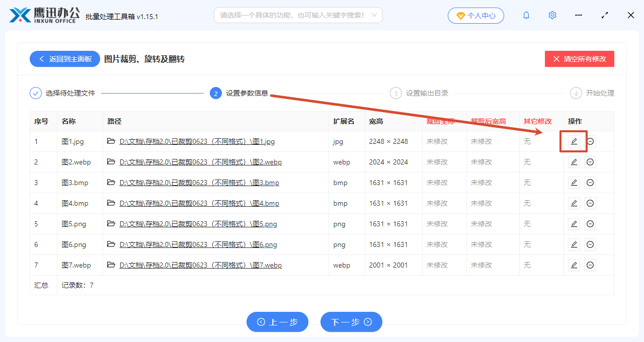The image size is (644, 342).
Task: Select step 4 开始处理
Action: pos(592,93)
